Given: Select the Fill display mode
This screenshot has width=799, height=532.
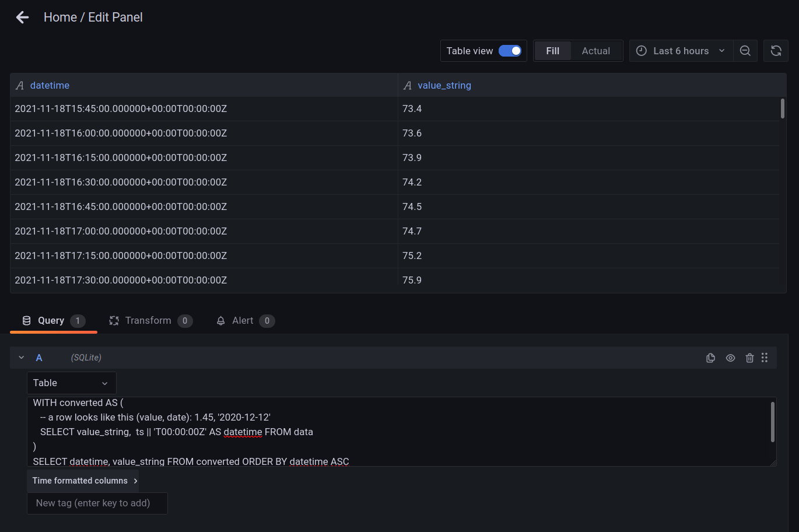Looking at the screenshot, I should (x=552, y=51).
